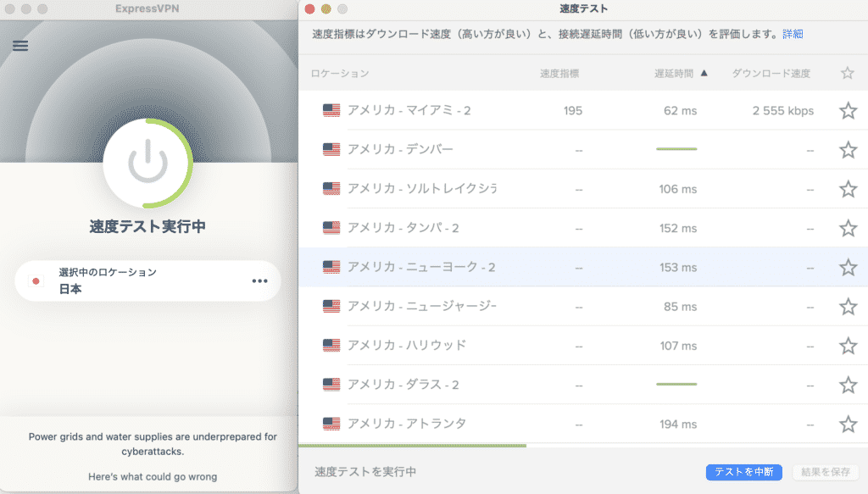This screenshot has width=868, height=494.
Task: Click the 194 ms latency value
Action: [678, 425]
